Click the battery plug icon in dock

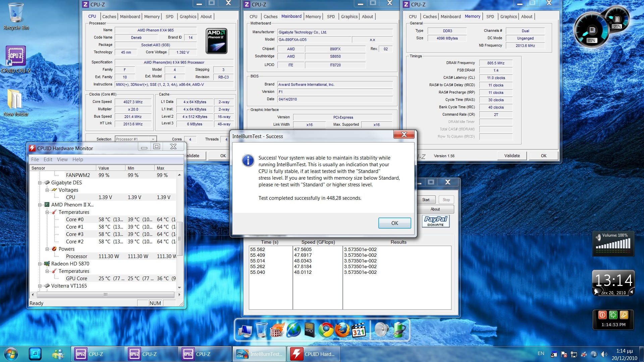point(399,330)
